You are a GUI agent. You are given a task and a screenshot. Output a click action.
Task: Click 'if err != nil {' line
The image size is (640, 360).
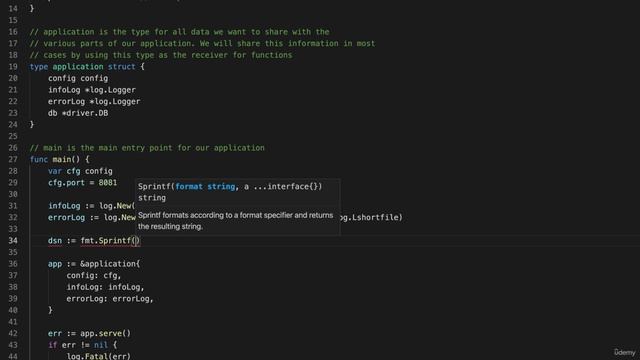82,345
